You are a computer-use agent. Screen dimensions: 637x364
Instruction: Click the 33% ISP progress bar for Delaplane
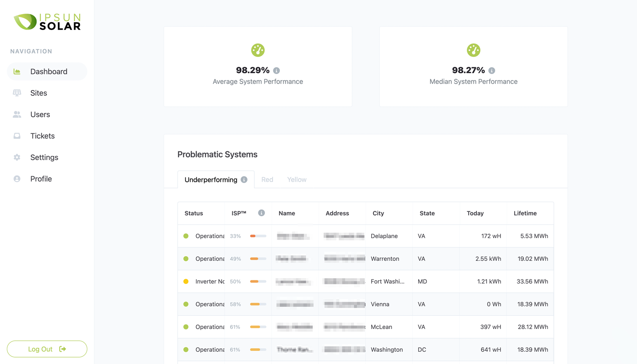pos(258,236)
